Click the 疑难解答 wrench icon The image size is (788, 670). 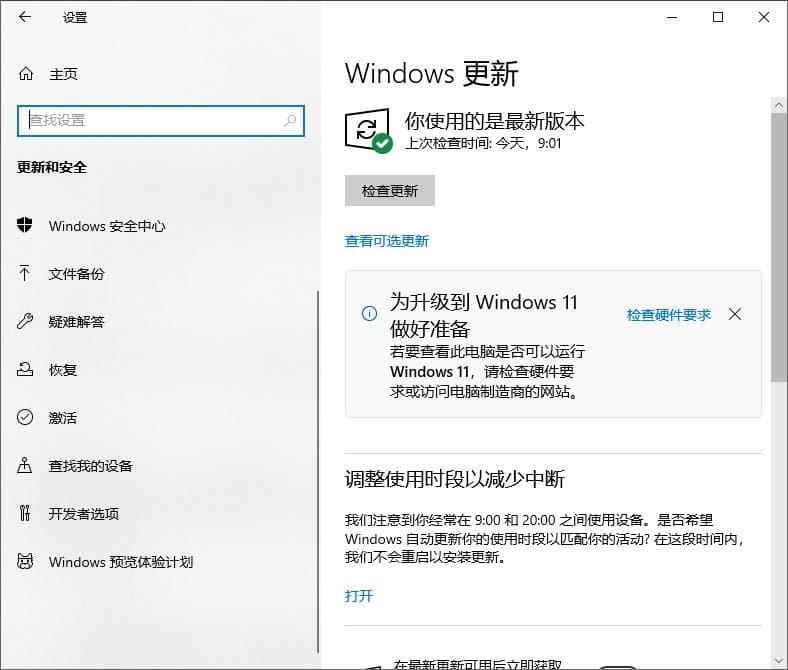[x=25, y=321]
